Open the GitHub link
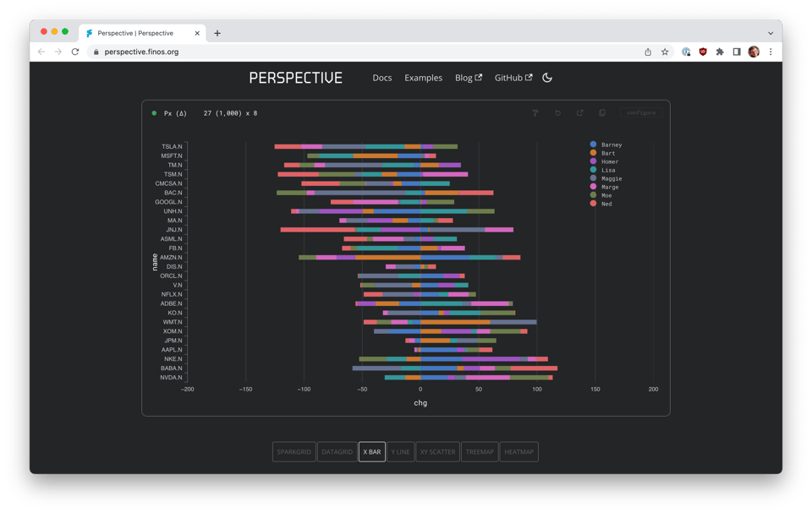 pyautogui.click(x=513, y=78)
